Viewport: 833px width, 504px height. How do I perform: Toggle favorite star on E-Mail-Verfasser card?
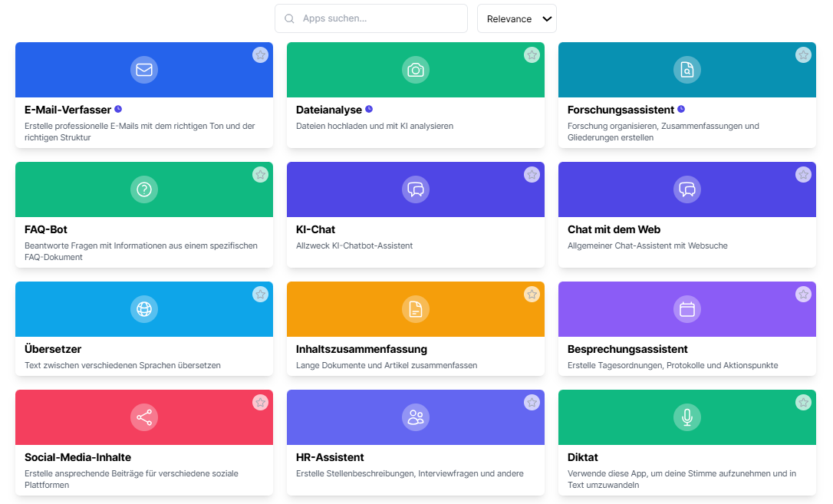coord(260,55)
